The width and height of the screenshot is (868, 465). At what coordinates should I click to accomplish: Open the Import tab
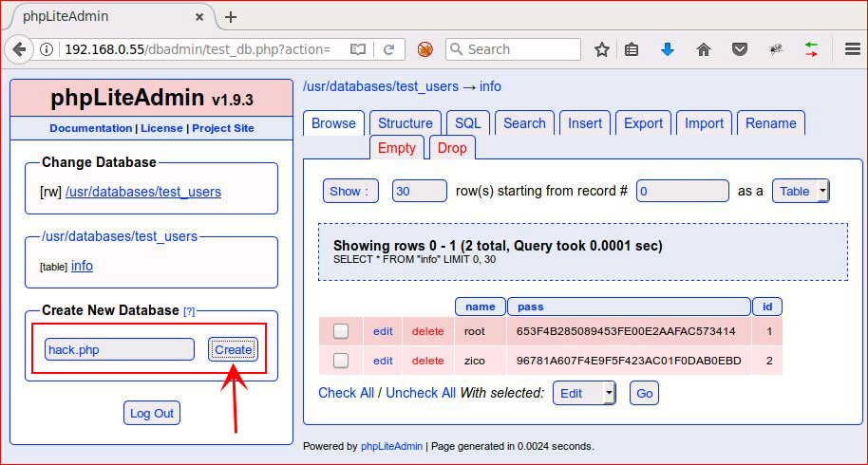click(704, 123)
